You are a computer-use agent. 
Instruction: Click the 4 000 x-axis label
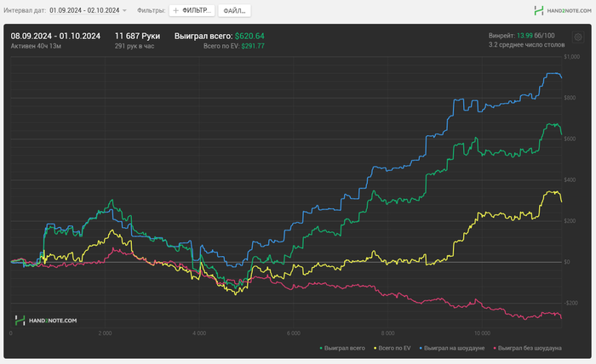tap(199, 333)
